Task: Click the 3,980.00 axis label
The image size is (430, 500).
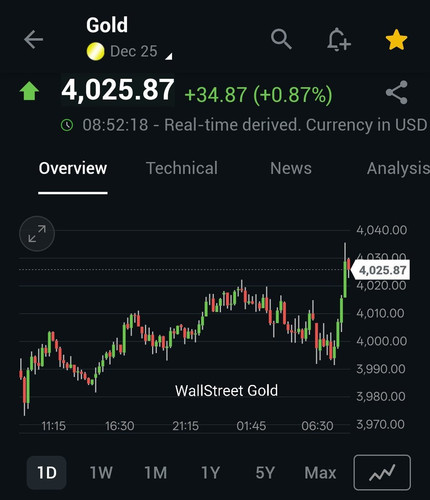Action: tap(381, 397)
